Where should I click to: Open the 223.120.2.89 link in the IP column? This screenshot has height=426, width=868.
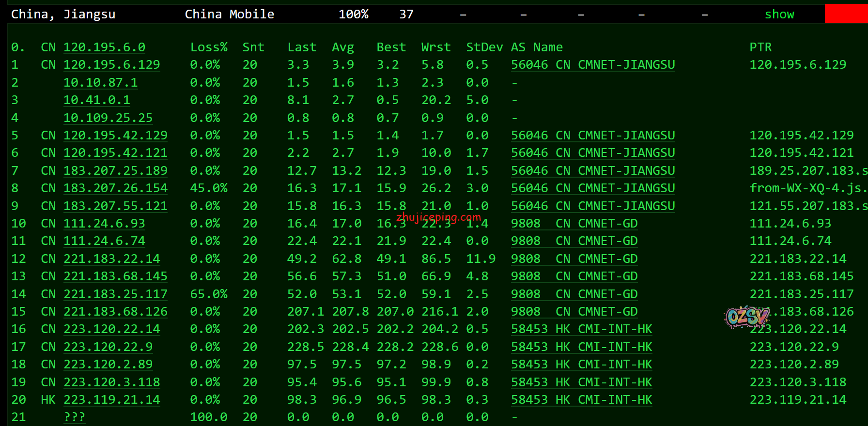click(x=108, y=365)
